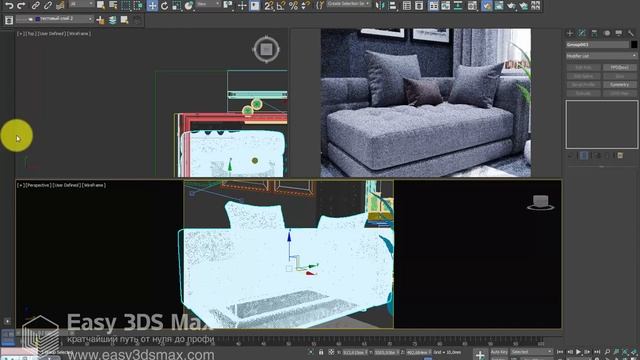
Task: Switch to the Motion command panel tab
Action: pyautogui.click(x=607, y=33)
